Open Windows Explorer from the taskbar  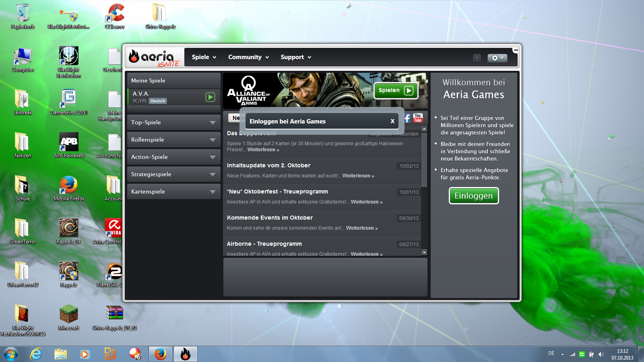pyautogui.click(x=60, y=354)
